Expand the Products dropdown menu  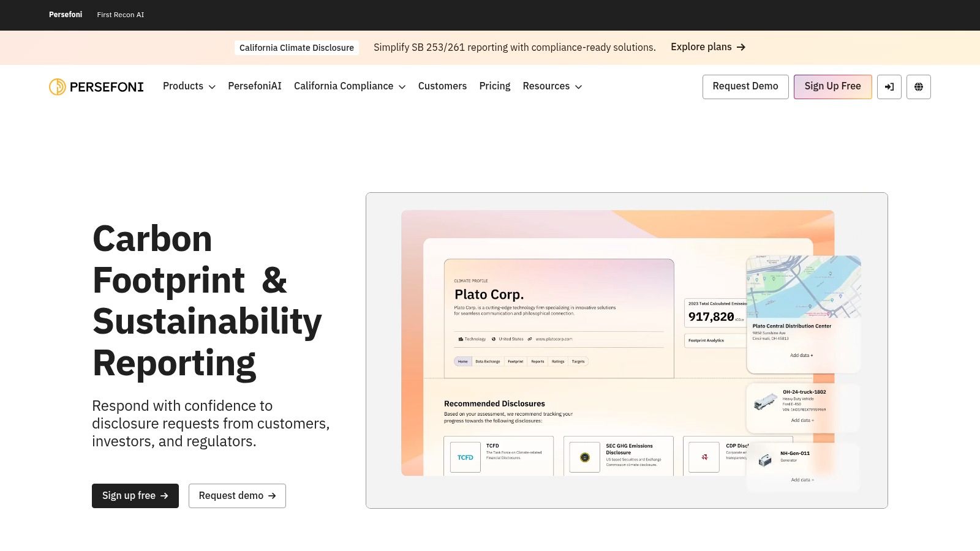[189, 86]
